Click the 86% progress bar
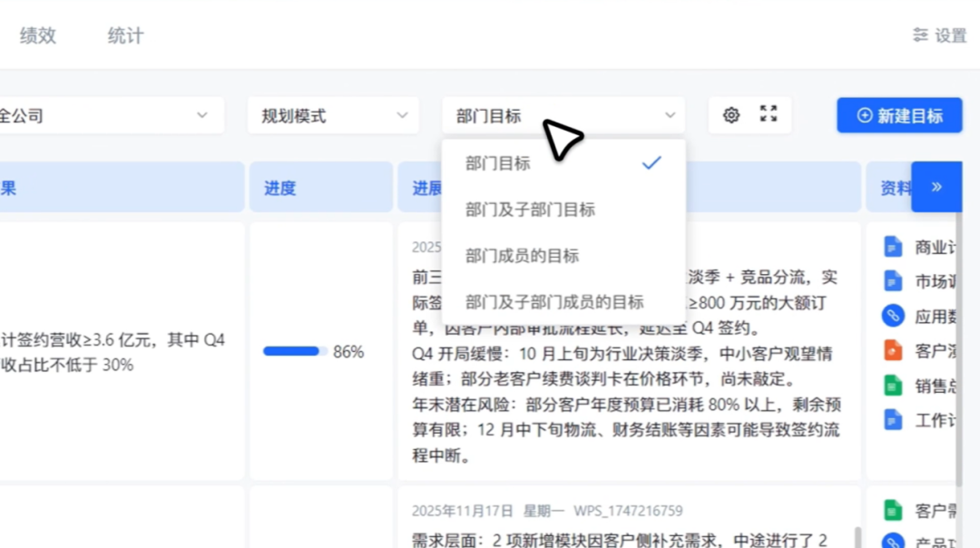Image resolution: width=980 pixels, height=548 pixels. pos(294,351)
